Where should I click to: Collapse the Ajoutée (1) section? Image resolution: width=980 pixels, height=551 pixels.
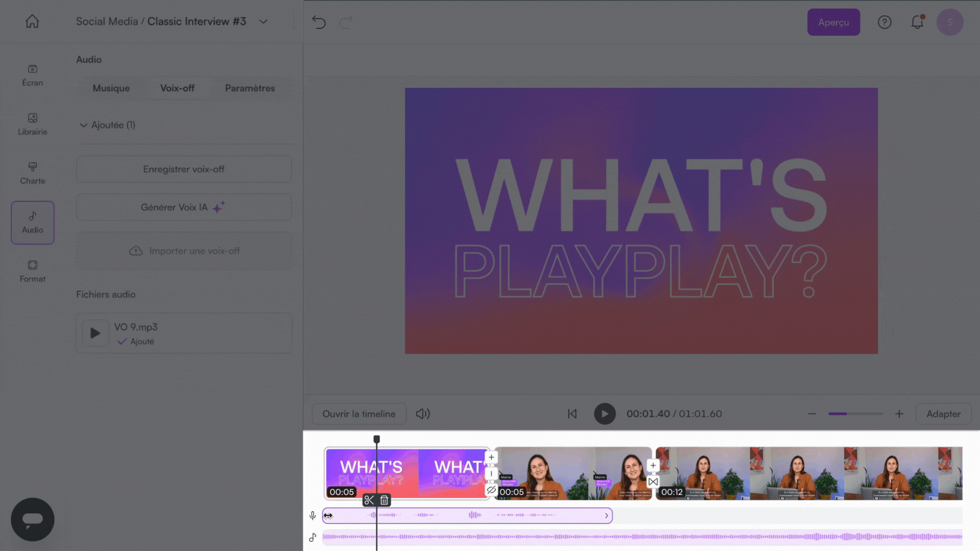click(83, 125)
